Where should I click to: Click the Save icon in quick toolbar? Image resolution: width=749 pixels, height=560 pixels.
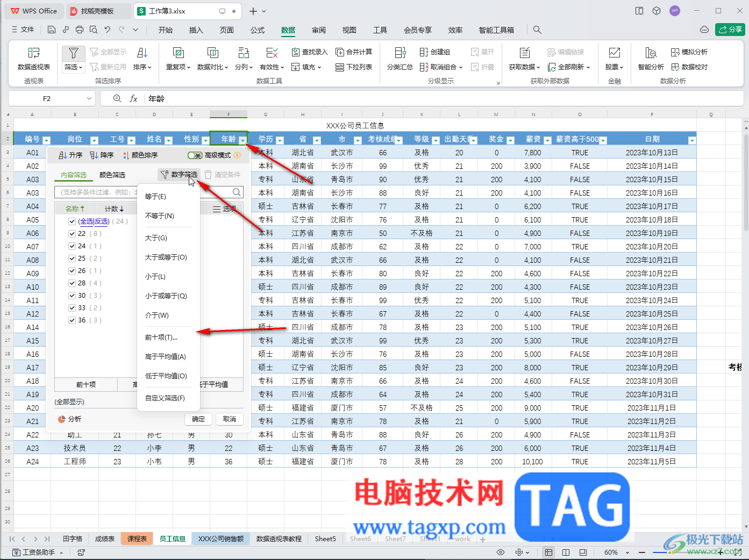coord(52,30)
